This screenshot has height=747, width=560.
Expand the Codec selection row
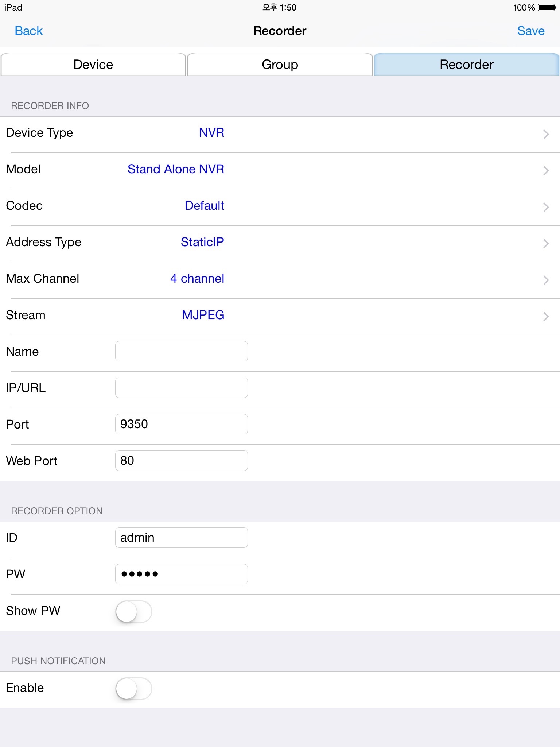[x=280, y=206]
